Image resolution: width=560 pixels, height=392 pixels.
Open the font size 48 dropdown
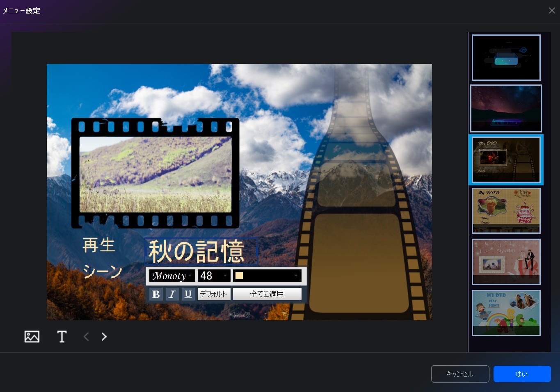pyautogui.click(x=213, y=276)
